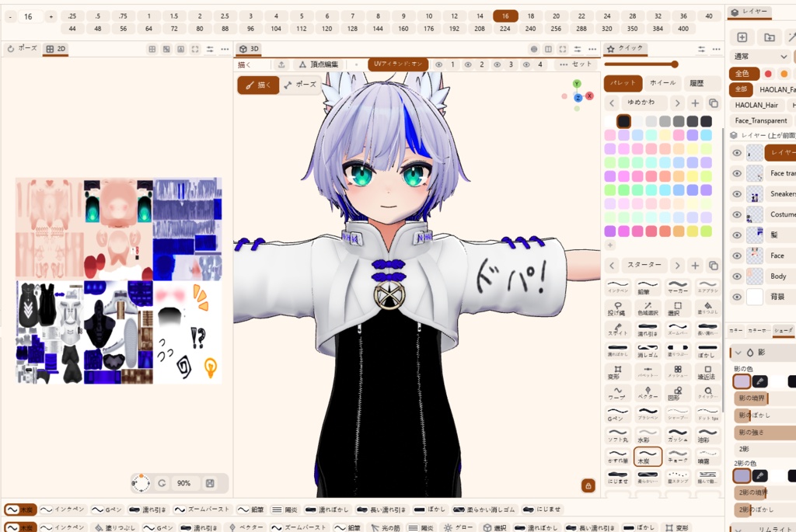Click the 描く draw mode button in viewport
This screenshot has height=532, width=796.
point(258,85)
